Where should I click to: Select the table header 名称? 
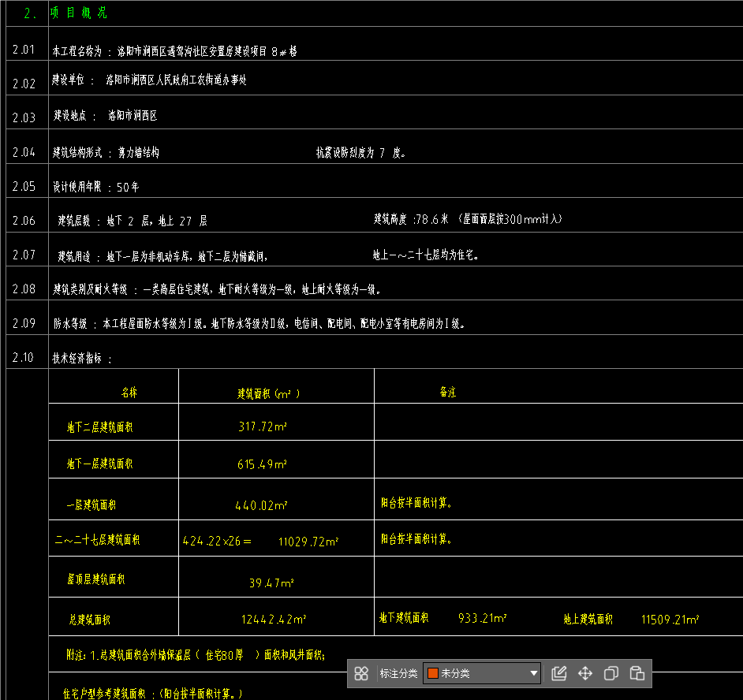(x=129, y=392)
